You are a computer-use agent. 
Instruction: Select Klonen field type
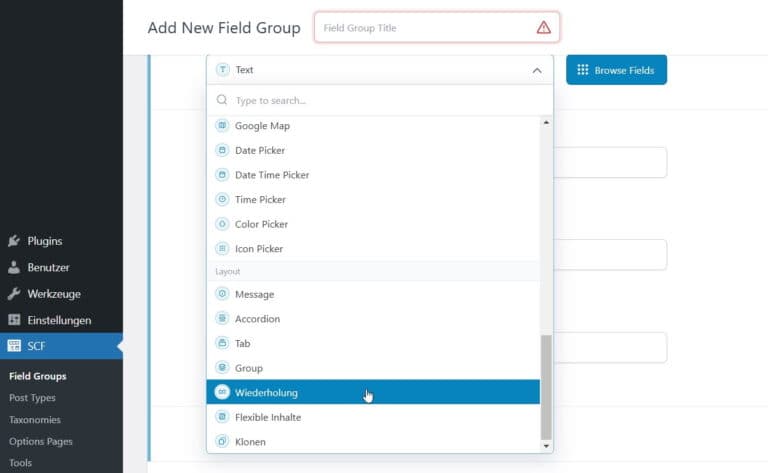click(373, 441)
